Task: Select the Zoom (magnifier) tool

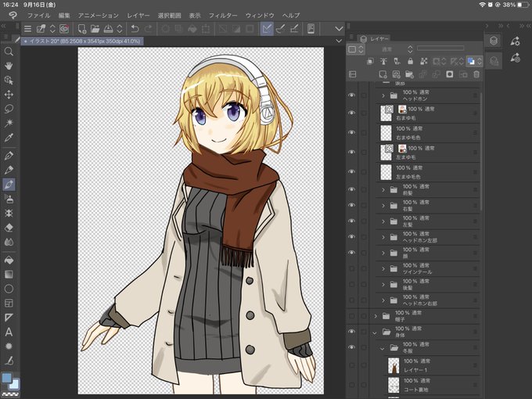Action: [x=9, y=51]
